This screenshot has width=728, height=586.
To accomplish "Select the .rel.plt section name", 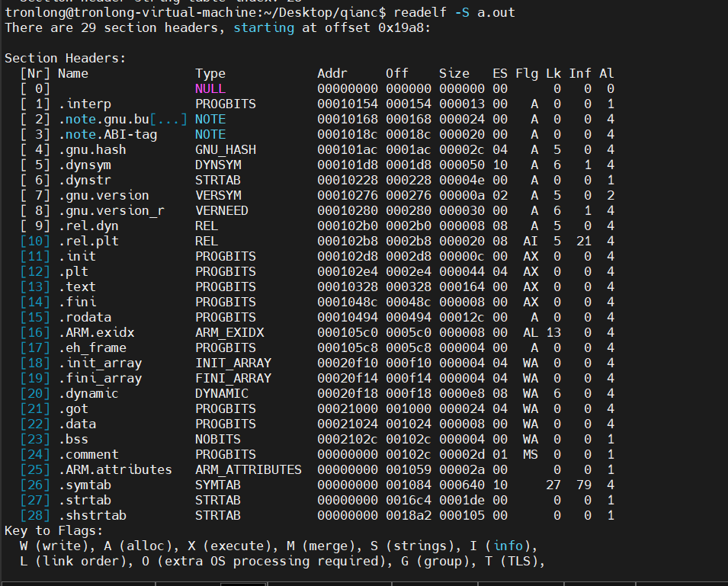I will (x=88, y=242).
